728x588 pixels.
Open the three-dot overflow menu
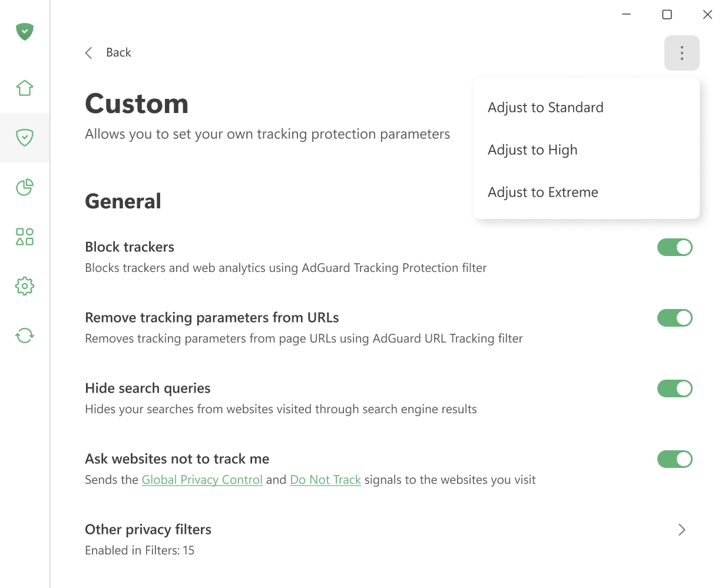(x=681, y=52)
